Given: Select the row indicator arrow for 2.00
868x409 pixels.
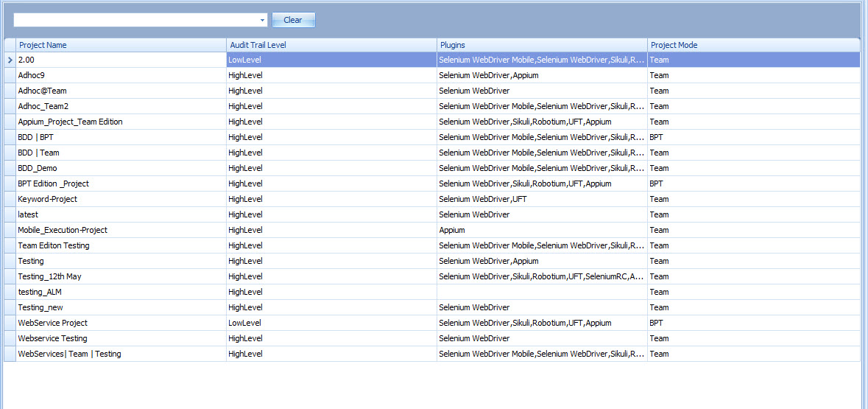Looking at the screenshot, I should pyautogui.click(x=10, y=60).
